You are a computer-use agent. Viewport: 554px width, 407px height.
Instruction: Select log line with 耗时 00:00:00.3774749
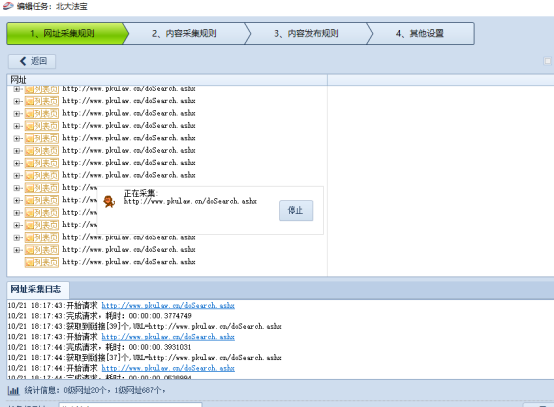100,315
